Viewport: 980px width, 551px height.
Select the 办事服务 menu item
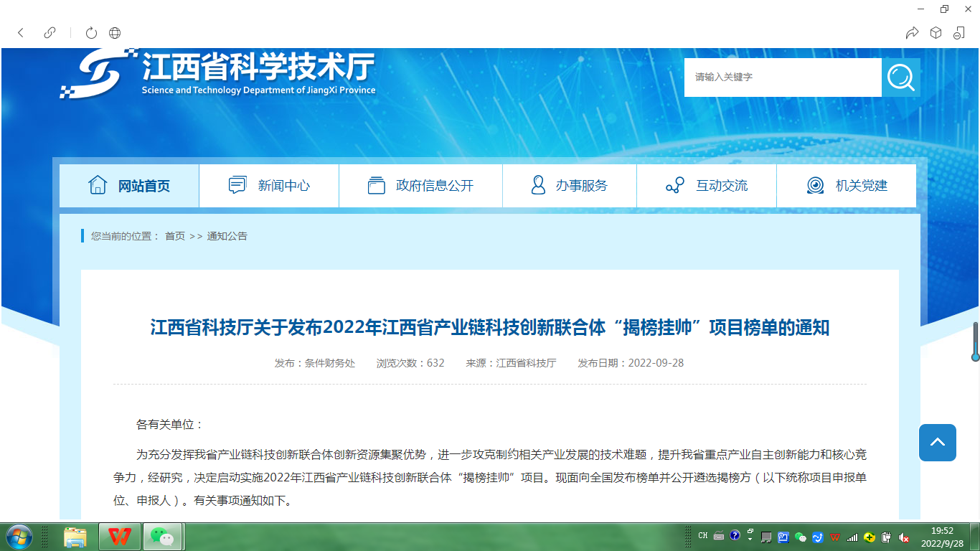point(570,186)
